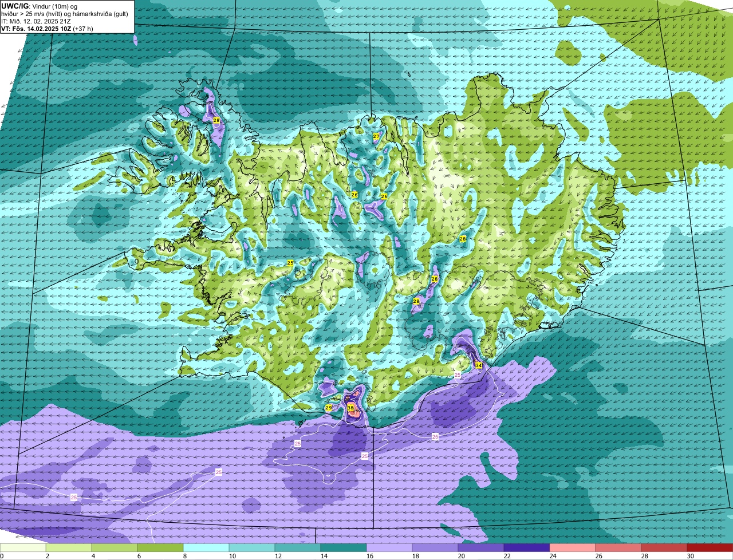
Task: Select the above-30 m/s dark red legend swatch
Action: (x=710, y=547)
